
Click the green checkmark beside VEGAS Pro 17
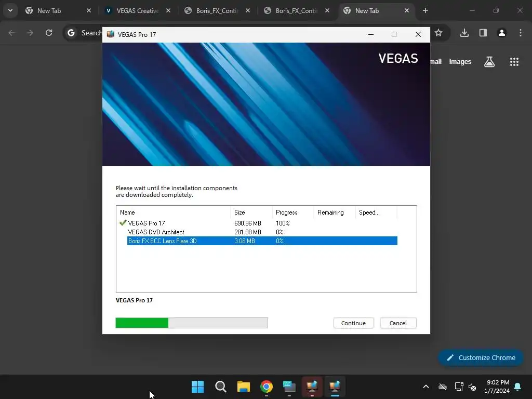click(123, 223)
